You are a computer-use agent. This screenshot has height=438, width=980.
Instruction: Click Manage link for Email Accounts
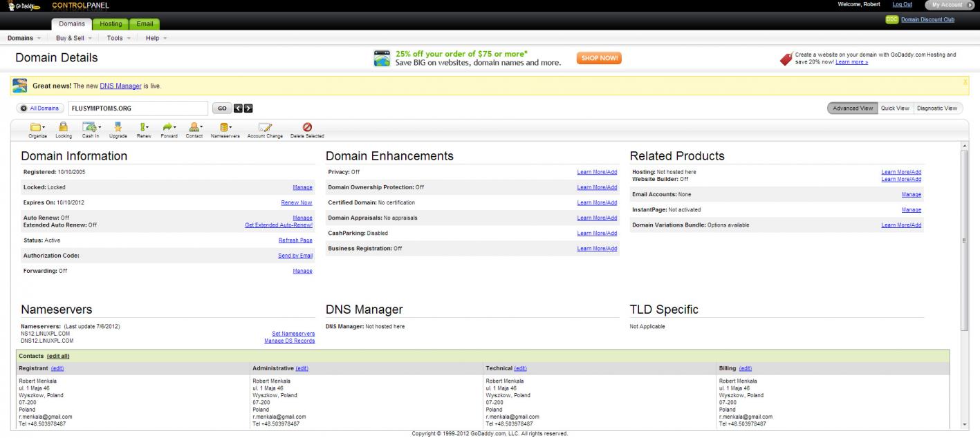pyautogui.click(x=912, y=195)
